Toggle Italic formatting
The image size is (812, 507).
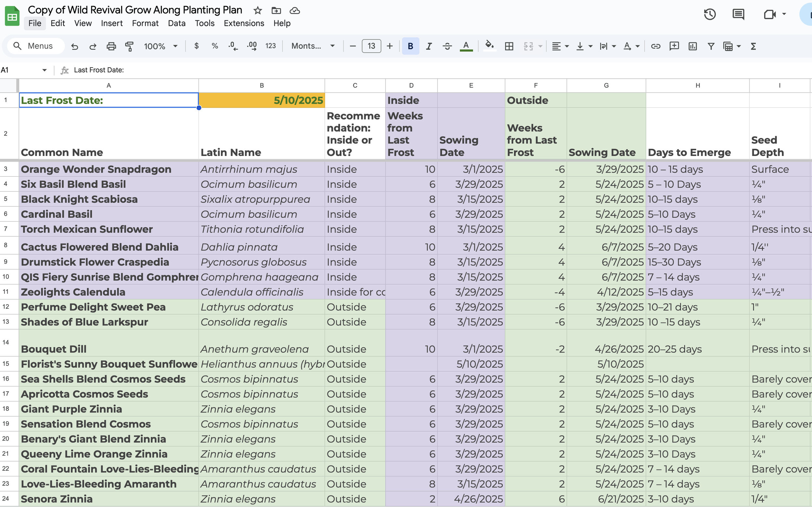click(429, 46)
